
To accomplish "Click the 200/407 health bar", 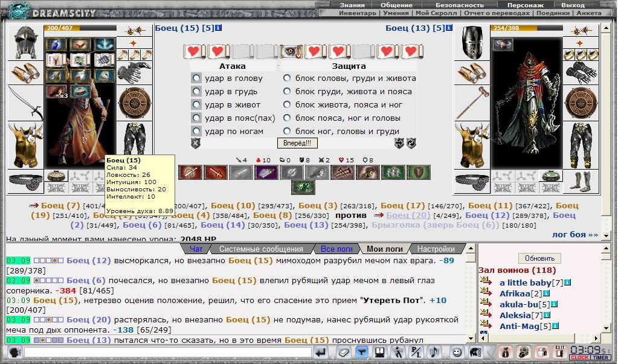I will coord(80,28).
